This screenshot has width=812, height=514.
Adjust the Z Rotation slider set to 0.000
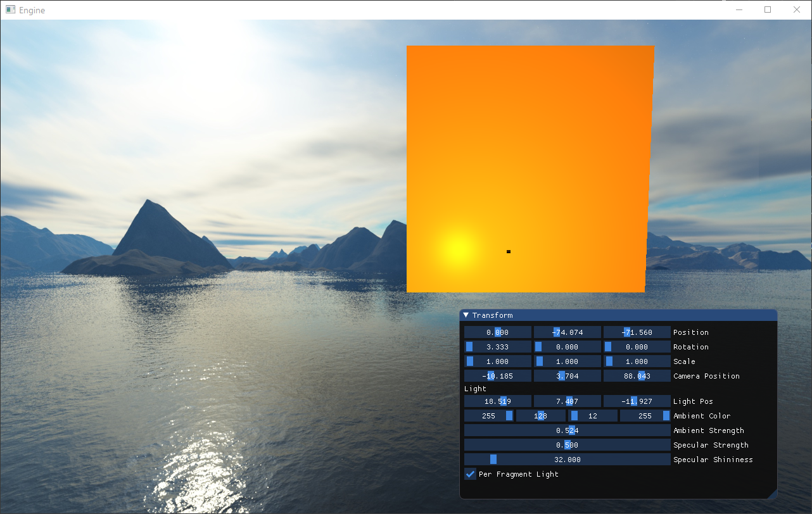click(x=637, y=346)
